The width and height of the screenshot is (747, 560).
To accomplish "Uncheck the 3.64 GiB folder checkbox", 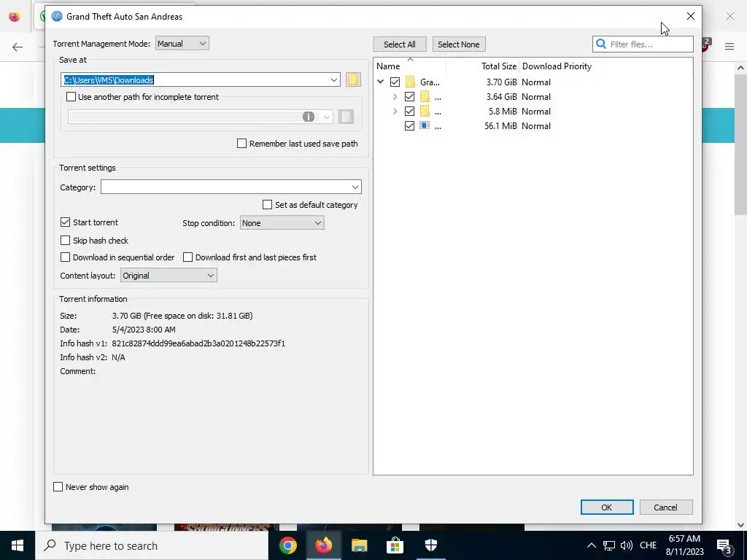I will 409,97.
